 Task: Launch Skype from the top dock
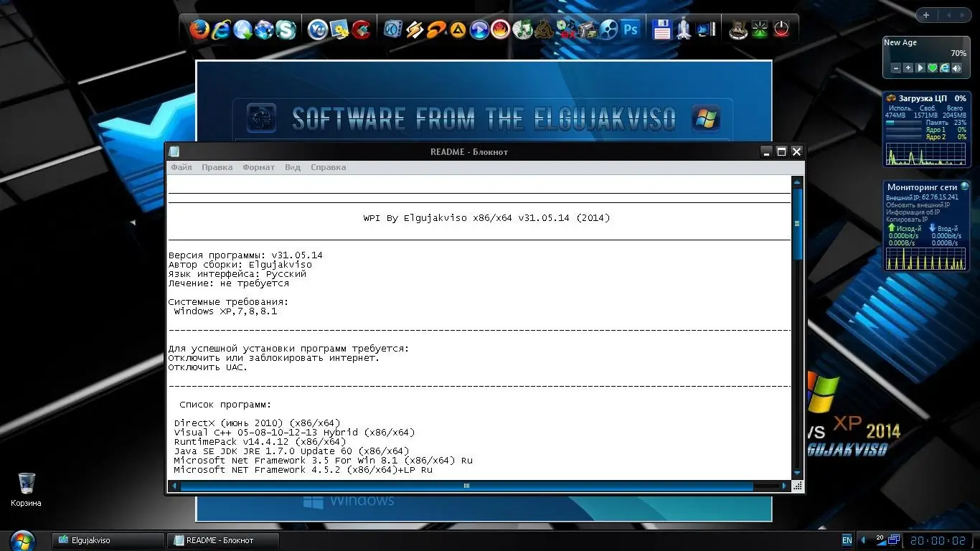click(286, 29)
